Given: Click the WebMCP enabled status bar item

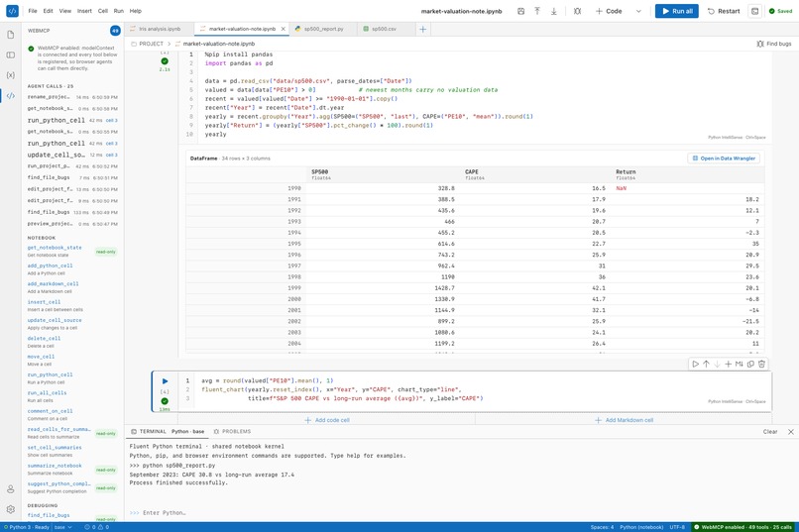Looking at the screenshot, I should tap(742, 527).
